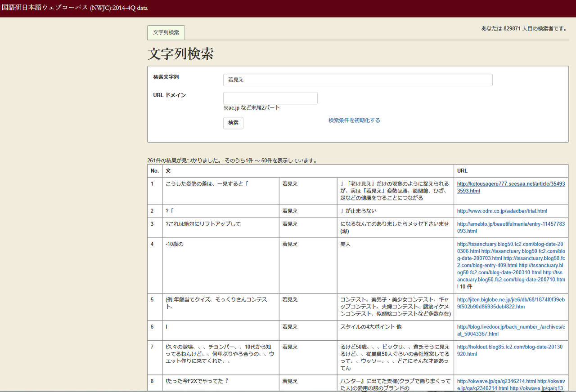Click 検索条件を初期化する link
The image size is (576, 392).
pos(354,120)
